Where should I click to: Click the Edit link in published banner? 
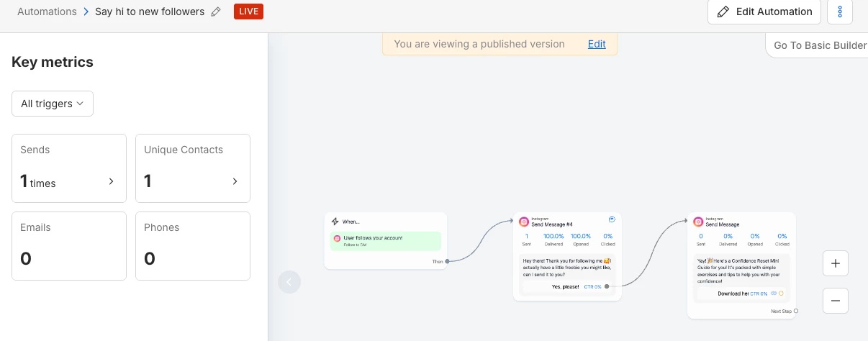[x=597, y=44]
